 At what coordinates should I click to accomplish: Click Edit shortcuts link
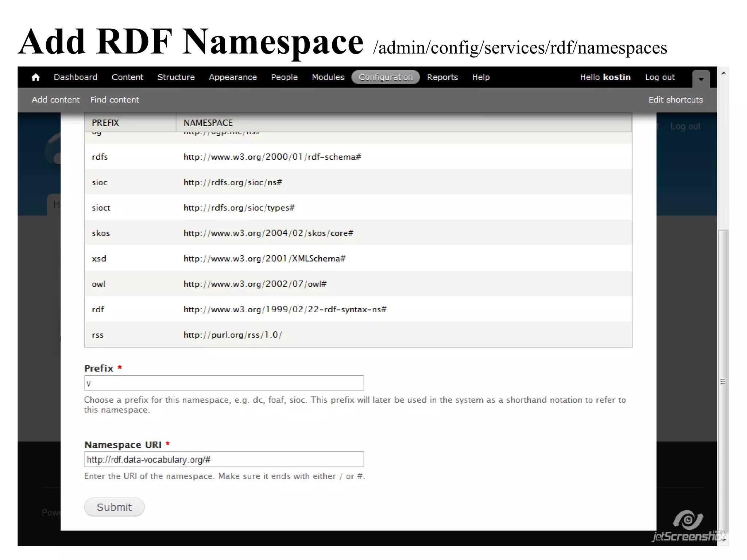(676, 100)
